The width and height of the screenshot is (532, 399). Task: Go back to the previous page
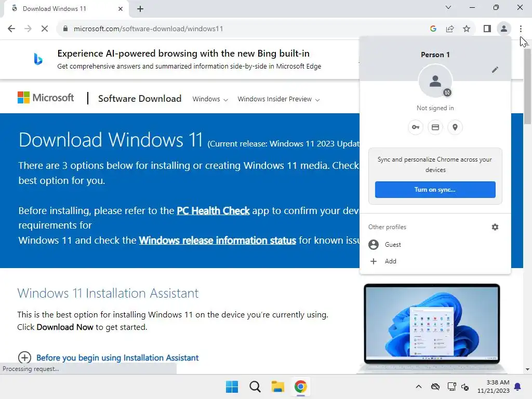point(11,29)
